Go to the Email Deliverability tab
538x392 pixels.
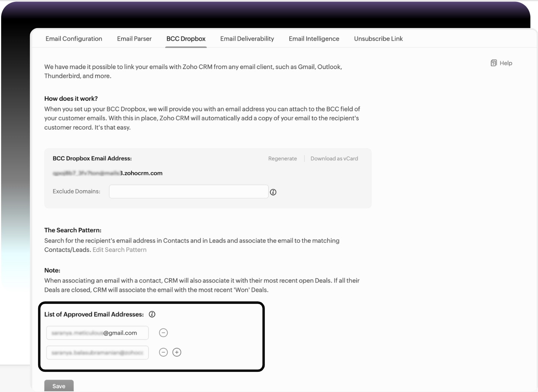pos(247,39)
